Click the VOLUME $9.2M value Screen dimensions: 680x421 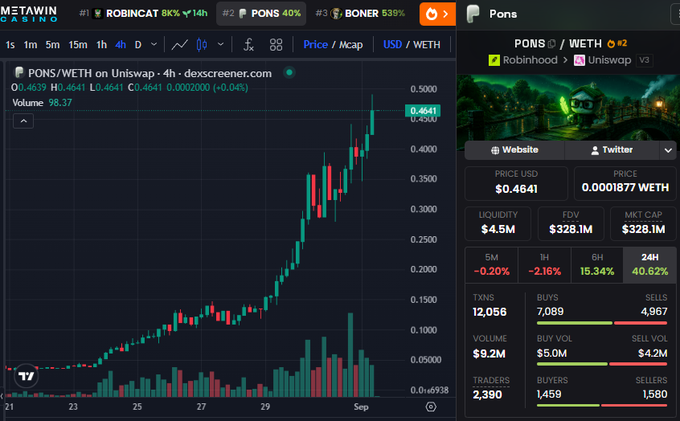(489, 353)
